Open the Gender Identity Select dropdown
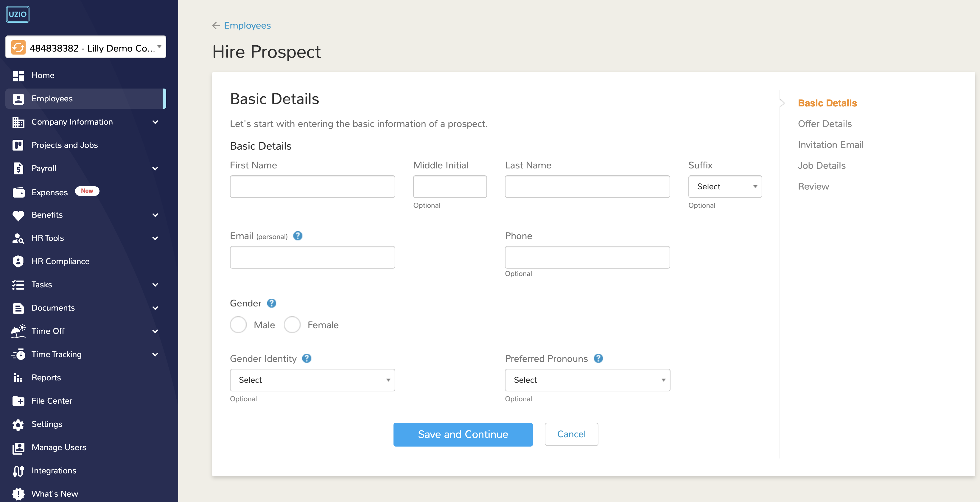Screen dimensions: 980x502 coord(312,380)
